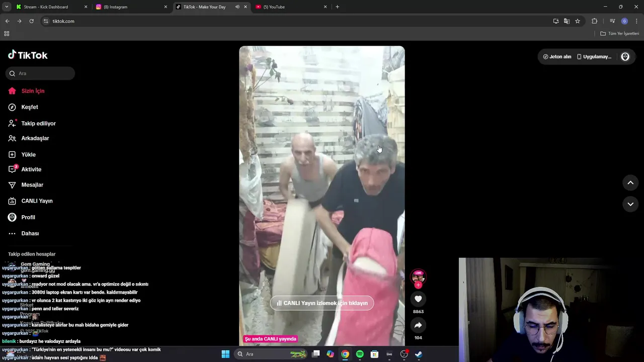This screenshot has height=362, width=644.
Task: Open Takip ediliyor feed
Action: click(x=32, y=123)
